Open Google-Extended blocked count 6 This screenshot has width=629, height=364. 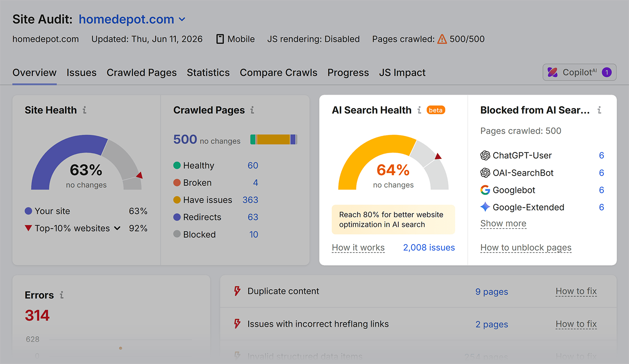click(x=601, y=207)
